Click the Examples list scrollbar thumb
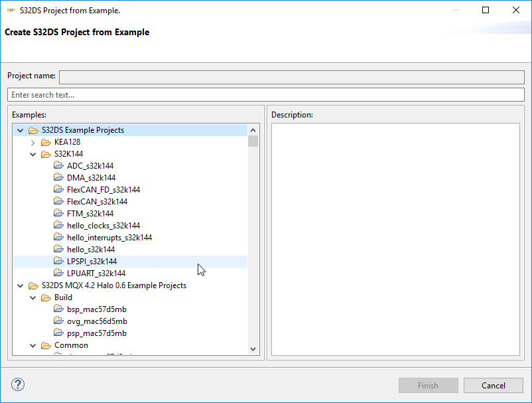Viewport: 532px width, 403px height. coord(253,141)
